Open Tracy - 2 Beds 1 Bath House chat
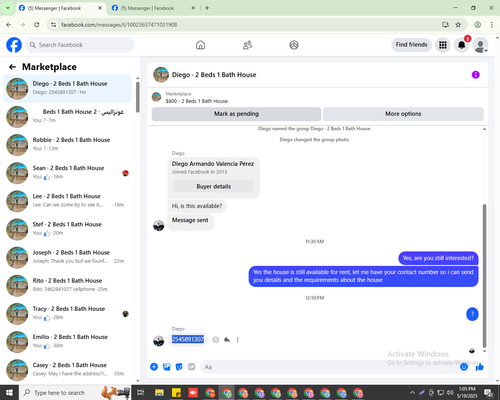The width and height of the screenshot is (500, 400). click(x=67, y=314)
